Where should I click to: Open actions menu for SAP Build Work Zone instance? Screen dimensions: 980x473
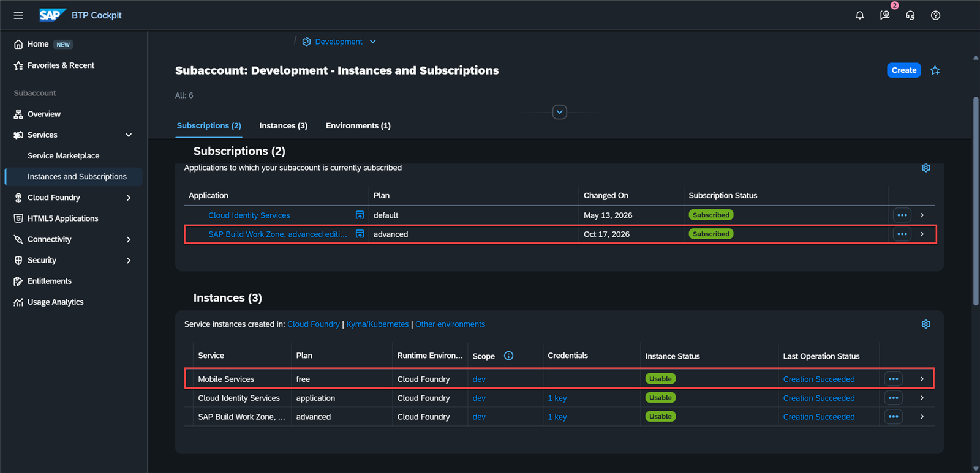coord(894,417)
